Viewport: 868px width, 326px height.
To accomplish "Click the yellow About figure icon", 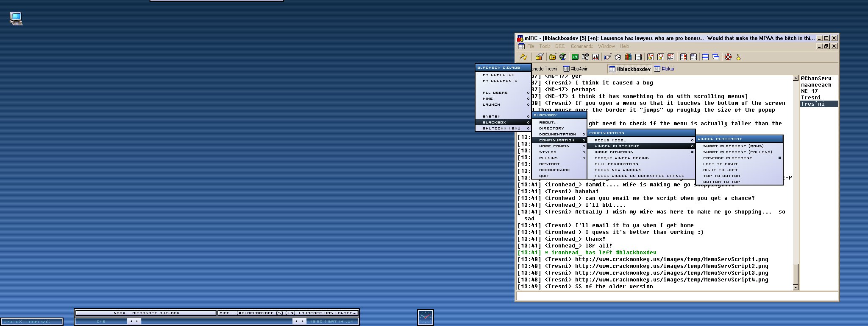I will click(x=738, y=57).
